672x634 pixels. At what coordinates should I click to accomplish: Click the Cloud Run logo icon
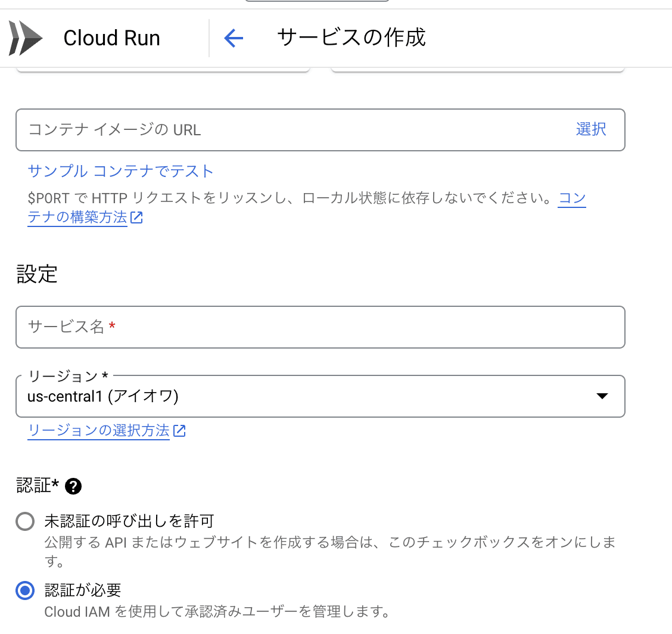26,38
